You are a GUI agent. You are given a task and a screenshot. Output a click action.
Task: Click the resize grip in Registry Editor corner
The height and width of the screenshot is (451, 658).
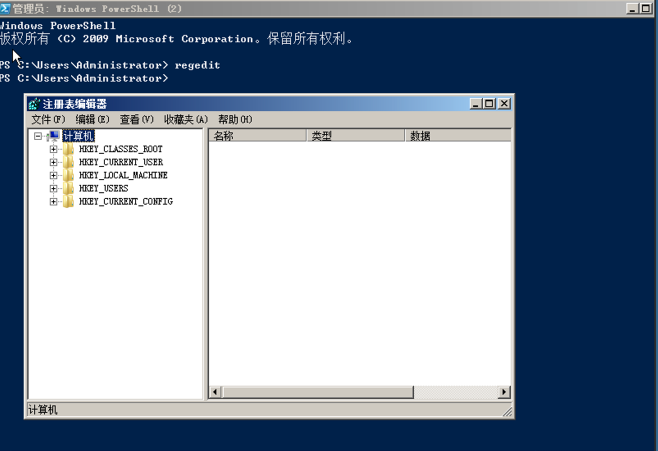[507, 412]
